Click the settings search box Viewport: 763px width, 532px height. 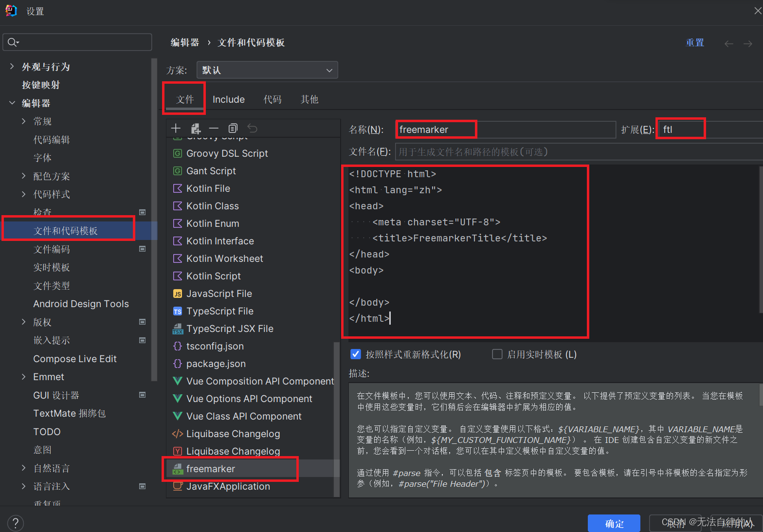[x=77, y=42]
